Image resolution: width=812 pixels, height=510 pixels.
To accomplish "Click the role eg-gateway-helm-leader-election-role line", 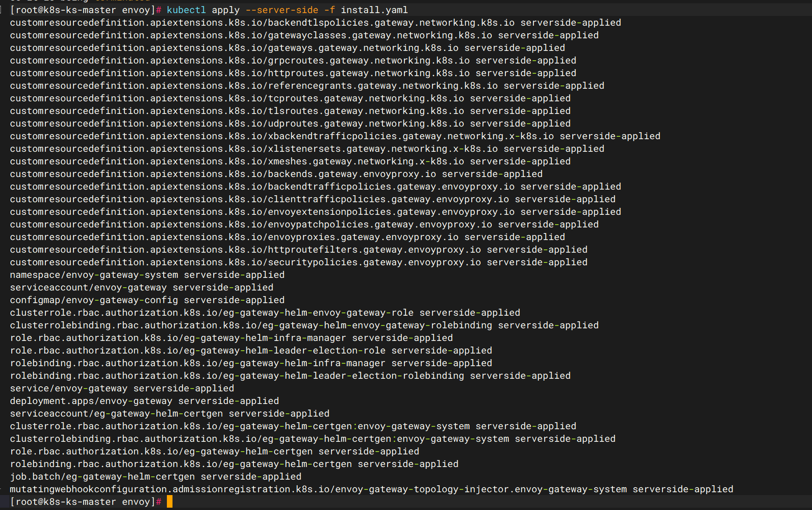I will point(251,350).
